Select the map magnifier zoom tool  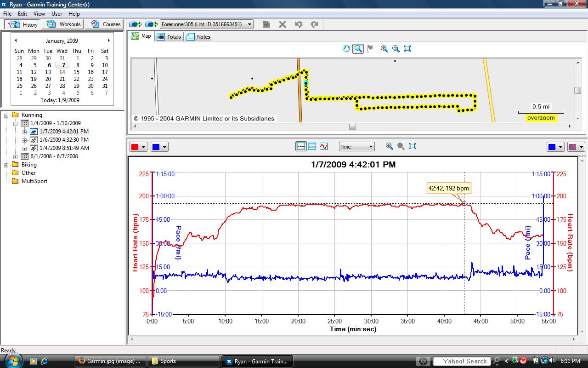tap(358, 49)
